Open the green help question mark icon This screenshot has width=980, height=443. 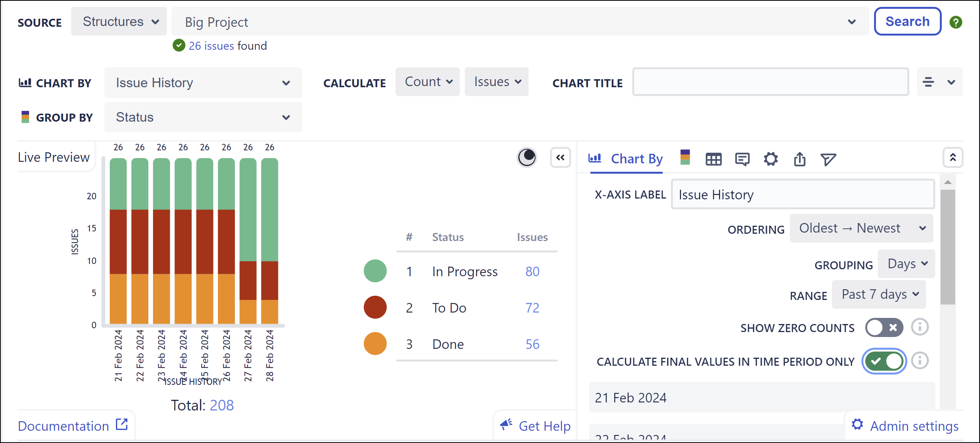pos(956,22)
